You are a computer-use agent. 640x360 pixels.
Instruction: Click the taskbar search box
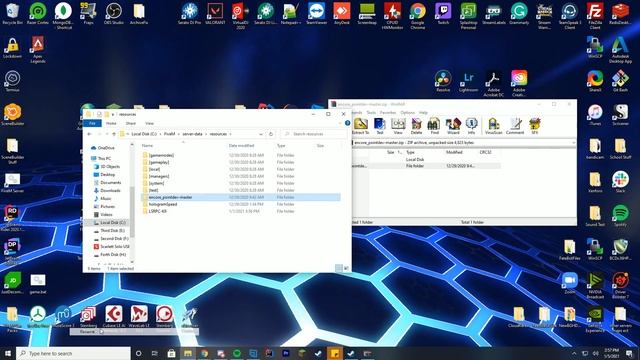pos(73,353)
